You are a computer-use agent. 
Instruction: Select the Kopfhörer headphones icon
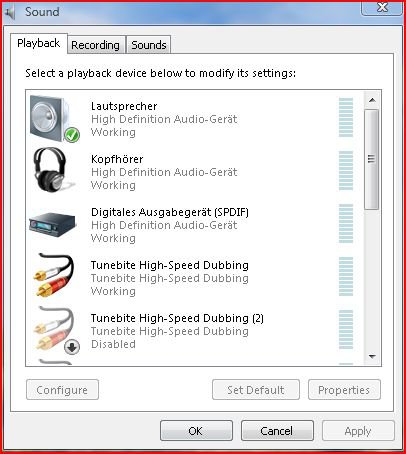click(x=53, y=170)
